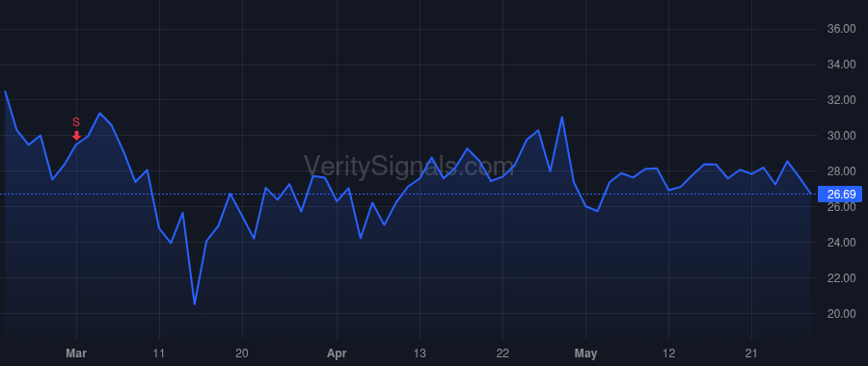Viewport: 868px width, 366px height.
Task: Click the 20 date axis label
Action: (x=242, y=353)
